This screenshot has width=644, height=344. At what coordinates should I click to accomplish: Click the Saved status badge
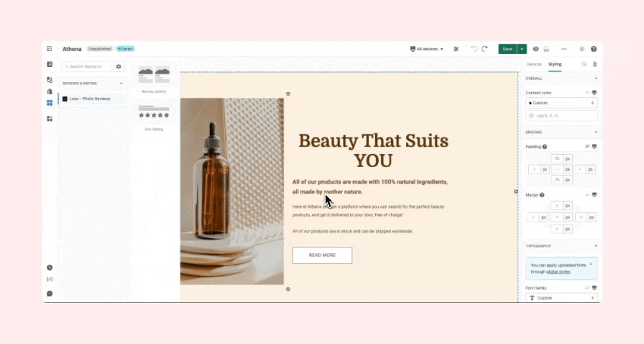click(125, 49)
